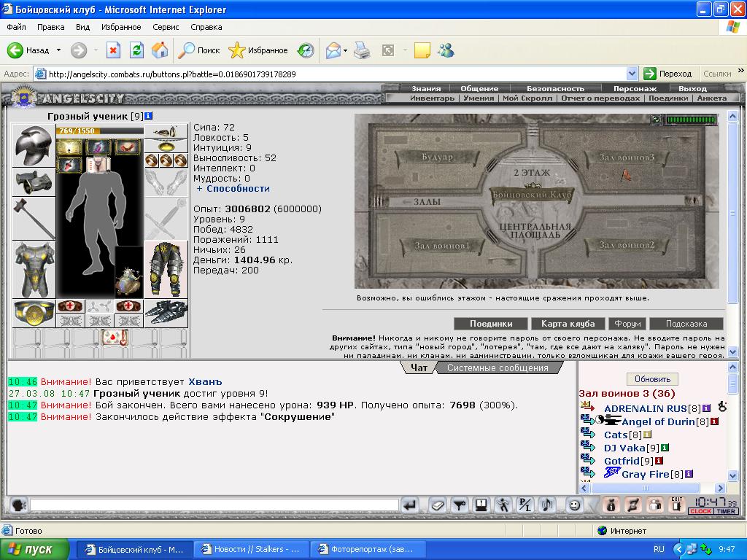Click the Подсказка button
The height and width of the screenshot is (560, 747).
pyautogui.click(x=686, y=324)
